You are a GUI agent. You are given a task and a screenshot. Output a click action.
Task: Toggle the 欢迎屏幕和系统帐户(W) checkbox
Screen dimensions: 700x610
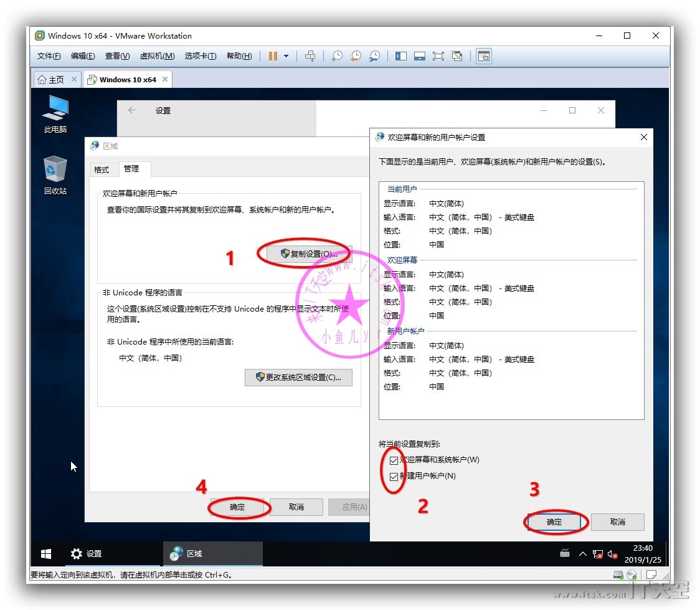(x=394, y=460)
